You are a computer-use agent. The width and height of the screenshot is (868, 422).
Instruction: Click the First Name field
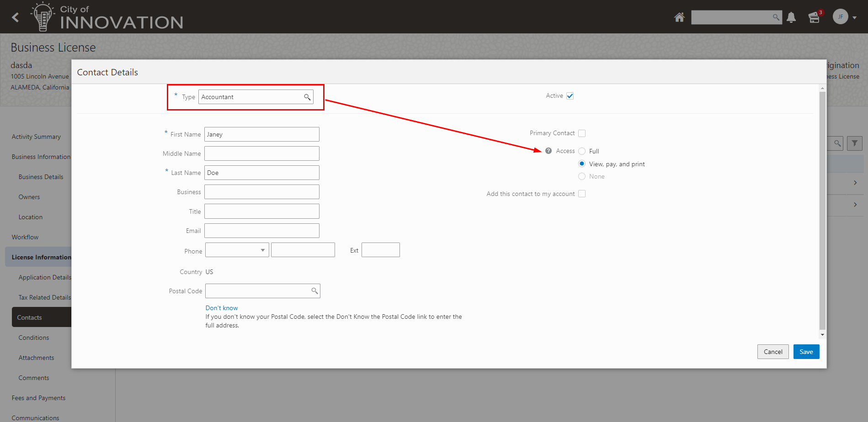click(x=262, y=134)
